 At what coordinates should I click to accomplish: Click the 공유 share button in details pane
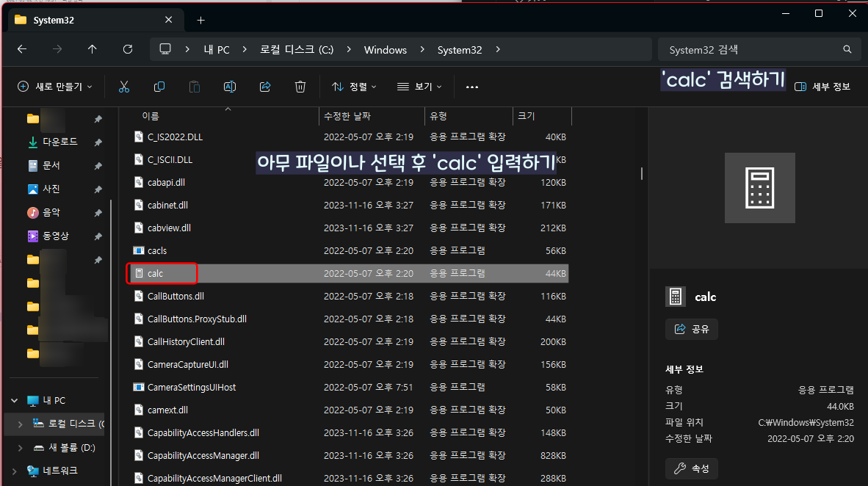[x=692, y=330]
